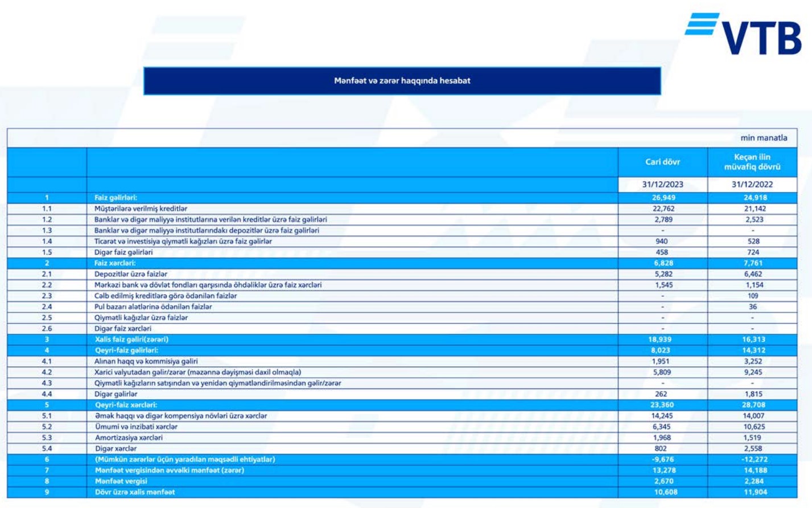Click the 'Mənfəət və zərər haqqında hesabat' title banner
Viewport: 812px width, 508px height.
[x=402, y=81]
